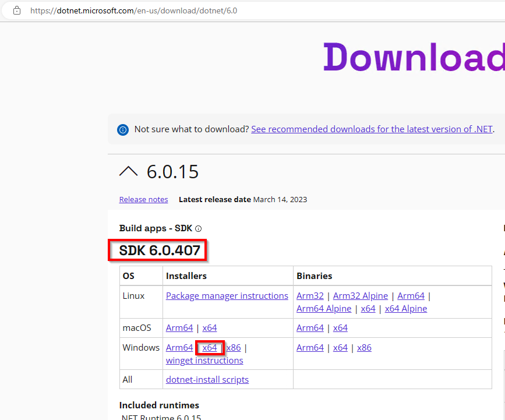The height and width of the screenshot is (420, 505).
Task: Open recommended downloads for latest .NET link
Action: click(x=372, y=129)
